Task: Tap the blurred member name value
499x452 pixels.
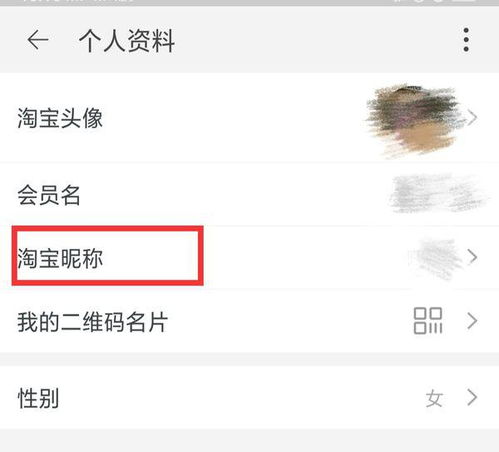Action: pos(439,193)
